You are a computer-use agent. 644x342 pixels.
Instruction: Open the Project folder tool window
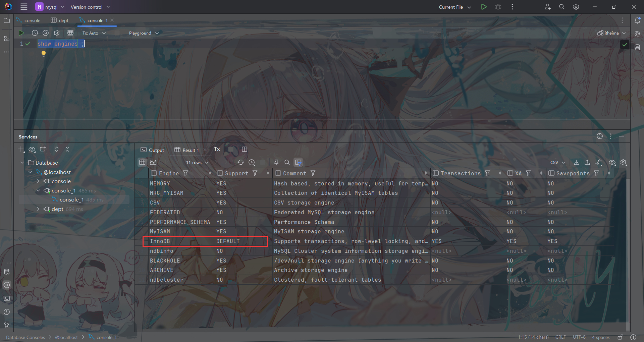pos(6,20)
